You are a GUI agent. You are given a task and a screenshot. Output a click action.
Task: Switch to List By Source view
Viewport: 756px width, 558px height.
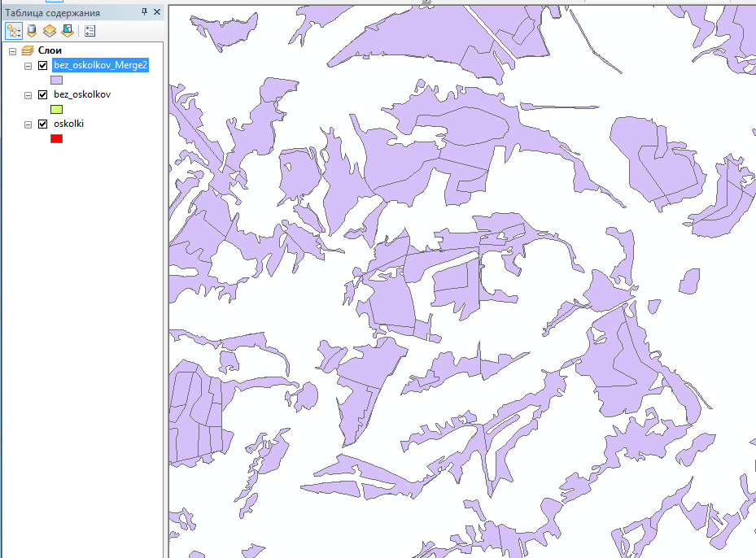32,32
